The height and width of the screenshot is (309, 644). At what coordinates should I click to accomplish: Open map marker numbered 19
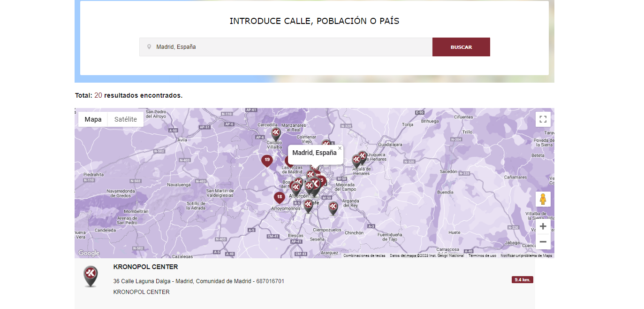[x=267, y=161]
